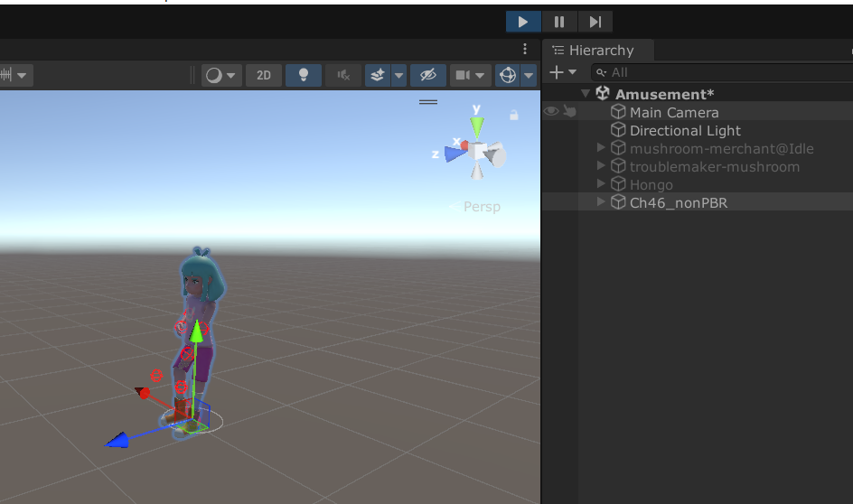
Task: Open the Create dropdown arrow in Hierarchy
Action: tap(572, 71)
